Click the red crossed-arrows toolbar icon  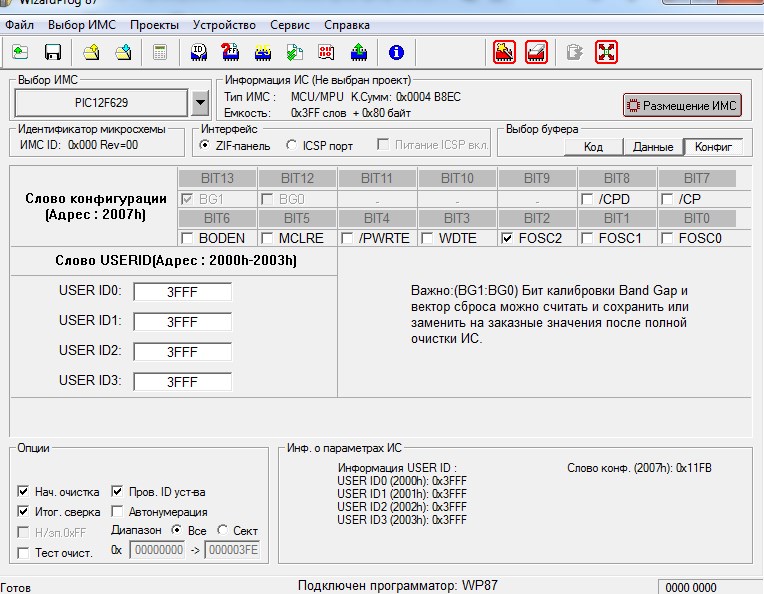coord(607,52)
